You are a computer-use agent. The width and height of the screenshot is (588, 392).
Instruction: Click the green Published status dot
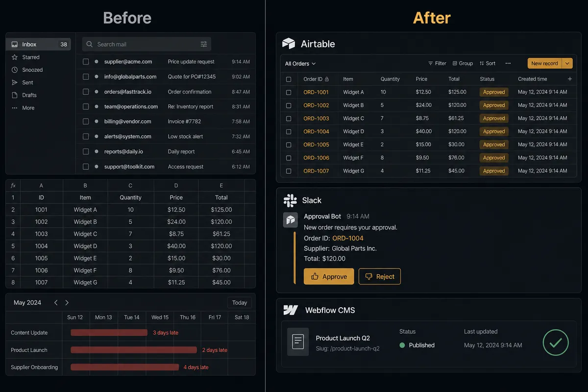pyautogui.click(x=402, y=345)
